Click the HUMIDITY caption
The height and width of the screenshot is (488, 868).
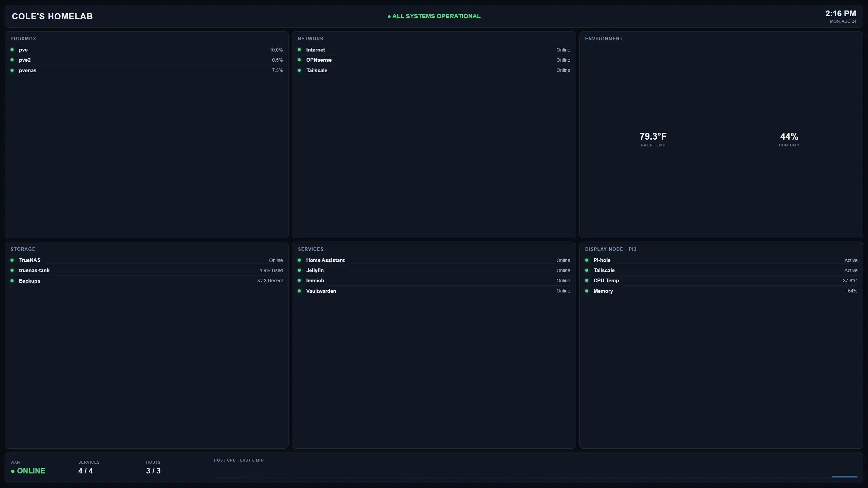click(789, 145)
